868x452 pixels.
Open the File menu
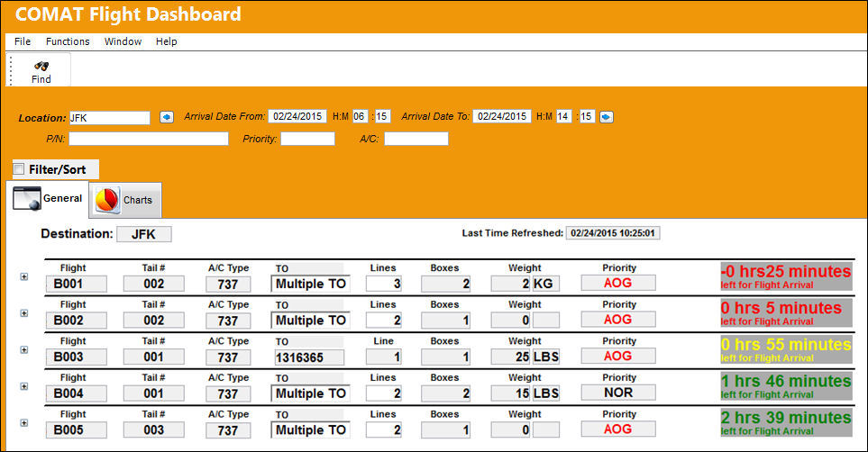[x=23, y=41]
